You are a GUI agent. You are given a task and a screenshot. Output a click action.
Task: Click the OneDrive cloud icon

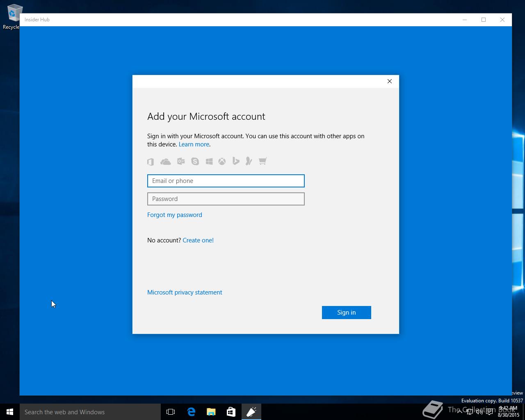[x=166, y=162]
